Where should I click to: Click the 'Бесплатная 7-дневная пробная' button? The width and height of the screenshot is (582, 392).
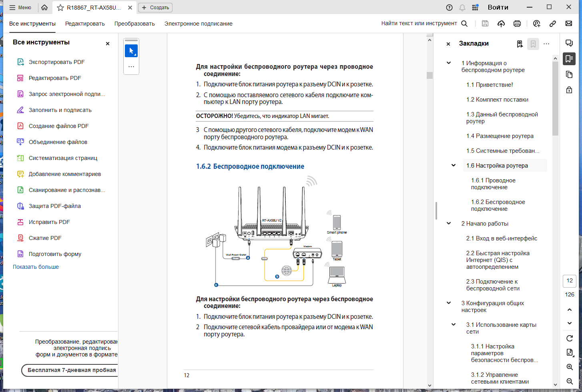(70, 370)
